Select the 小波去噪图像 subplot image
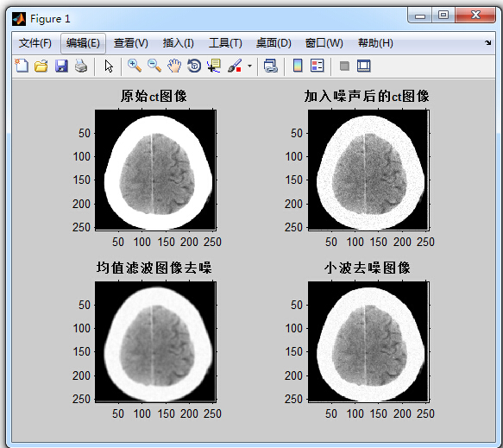503x448 pixels. 368,342
